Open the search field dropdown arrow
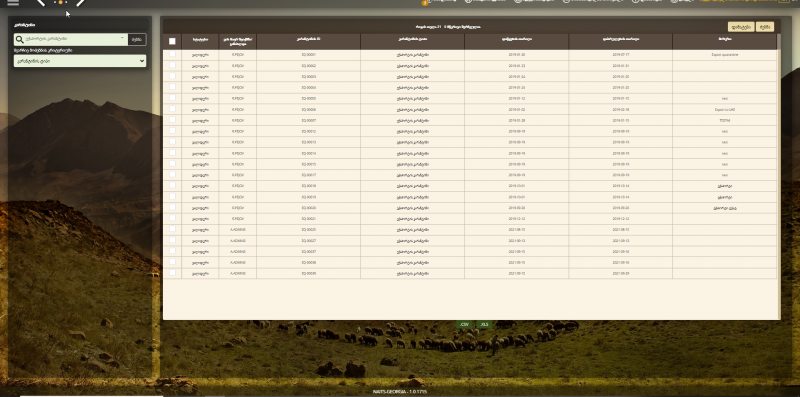The height and width of the screenshot is (397, 800). coord(122,38)
